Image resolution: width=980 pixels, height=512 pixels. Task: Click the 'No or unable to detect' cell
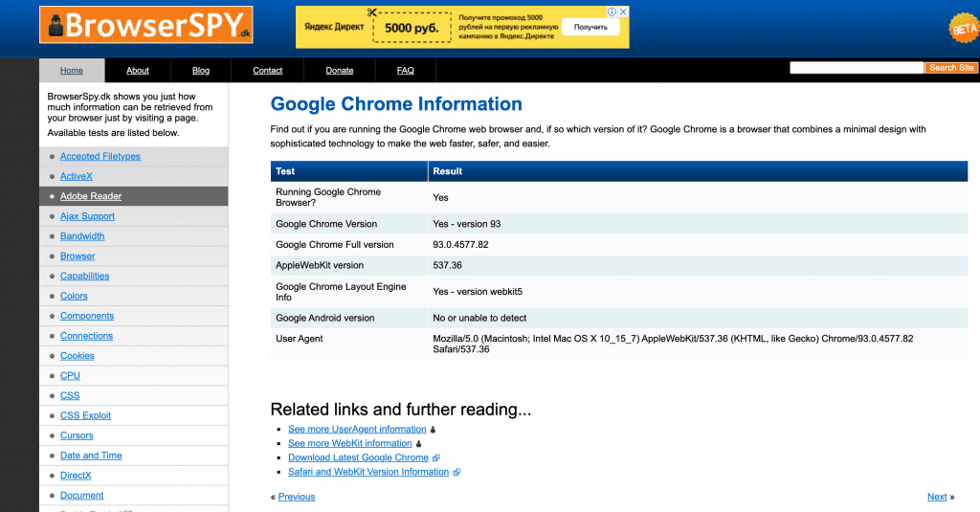698,318
